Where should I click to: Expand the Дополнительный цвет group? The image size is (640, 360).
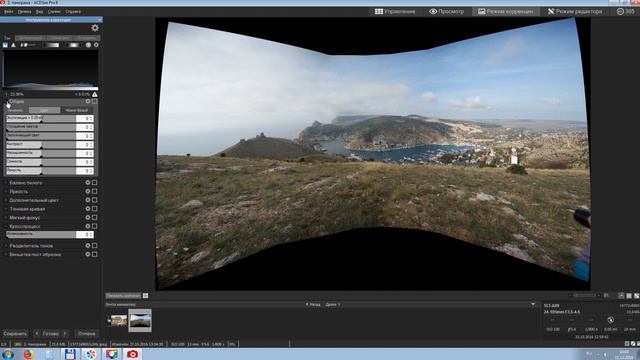coord(6,200)
